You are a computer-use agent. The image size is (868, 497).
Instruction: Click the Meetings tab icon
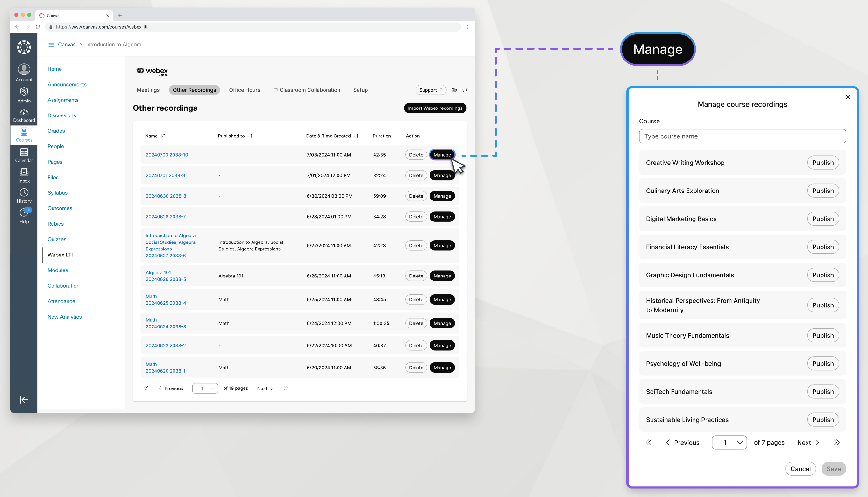click(x=147, y=90)
